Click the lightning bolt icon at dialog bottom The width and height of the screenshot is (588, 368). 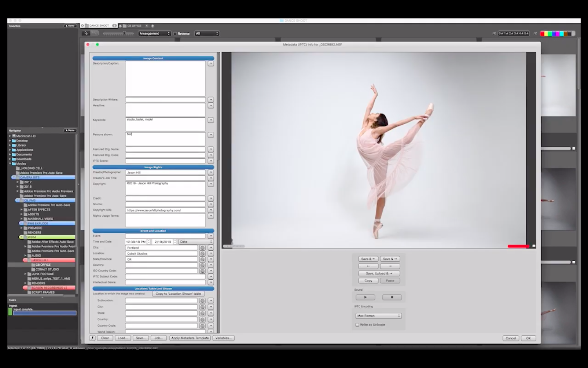(93, 338)
